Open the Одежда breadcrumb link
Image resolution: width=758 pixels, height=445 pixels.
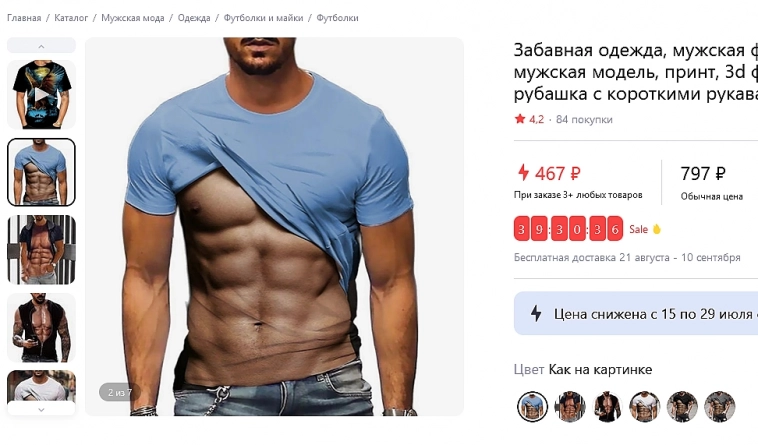click(194, 18)
